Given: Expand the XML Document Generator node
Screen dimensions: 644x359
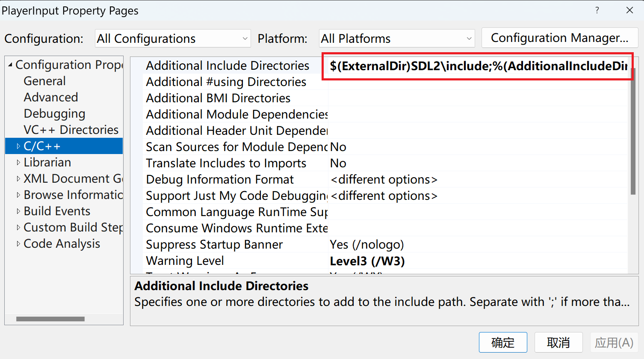Looking at the screenshot, I should pyautogui.click(x=18, y=179).
